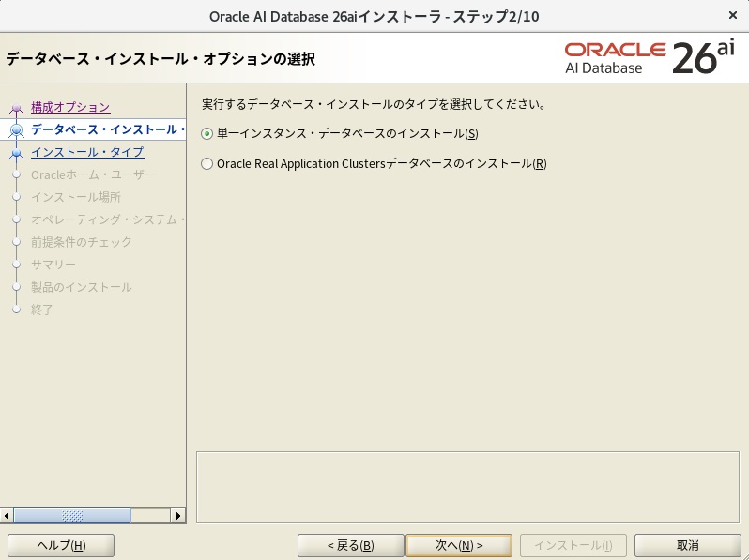Click the Oracleホーム・ユーザー step text

[x=93, y=174]
